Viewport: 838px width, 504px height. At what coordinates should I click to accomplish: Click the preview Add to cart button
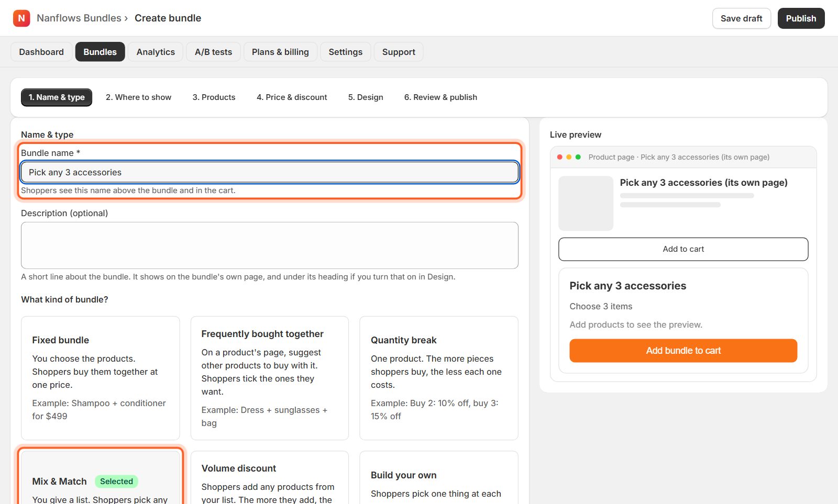[683, 249]
